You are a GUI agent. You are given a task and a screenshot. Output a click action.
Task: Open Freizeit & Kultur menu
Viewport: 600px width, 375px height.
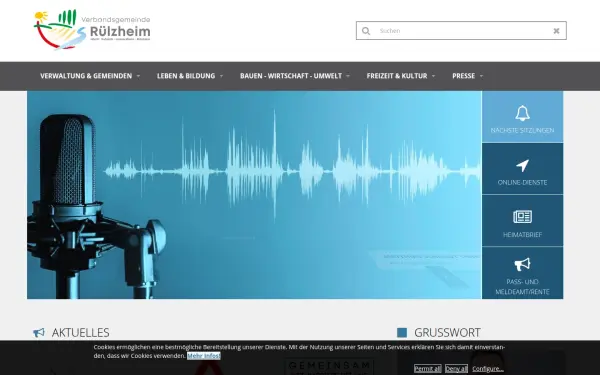pos(397,76)
